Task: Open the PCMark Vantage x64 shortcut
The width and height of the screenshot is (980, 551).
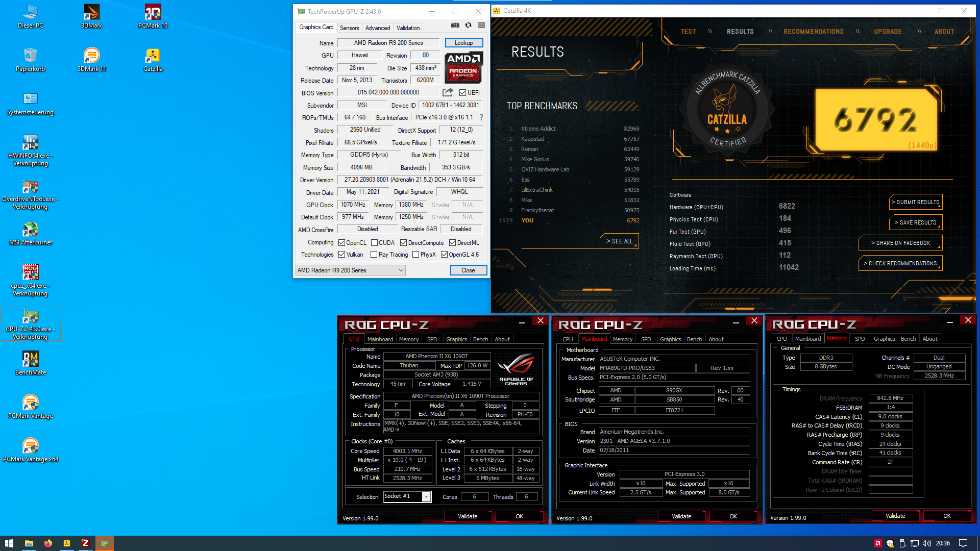Action: point(31,450)
